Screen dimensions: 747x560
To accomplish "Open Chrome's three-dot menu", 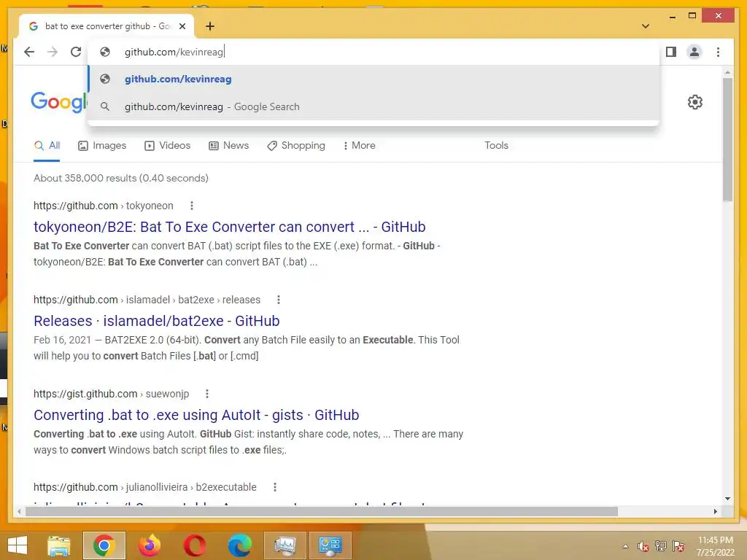I will 718,52.
